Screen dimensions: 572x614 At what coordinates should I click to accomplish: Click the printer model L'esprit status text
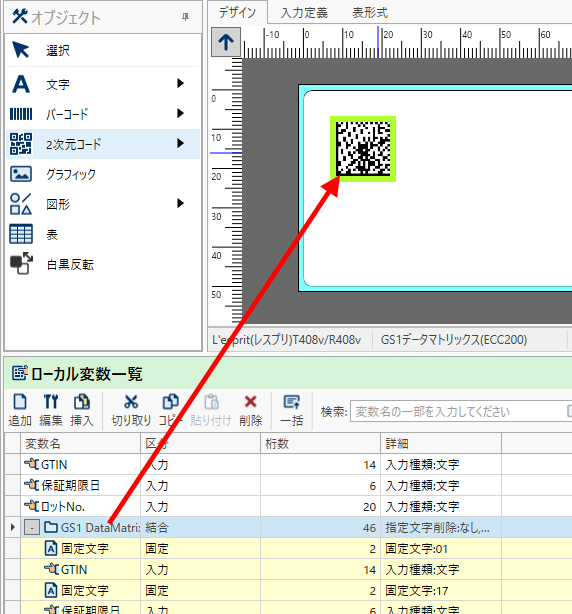point(286,340)
